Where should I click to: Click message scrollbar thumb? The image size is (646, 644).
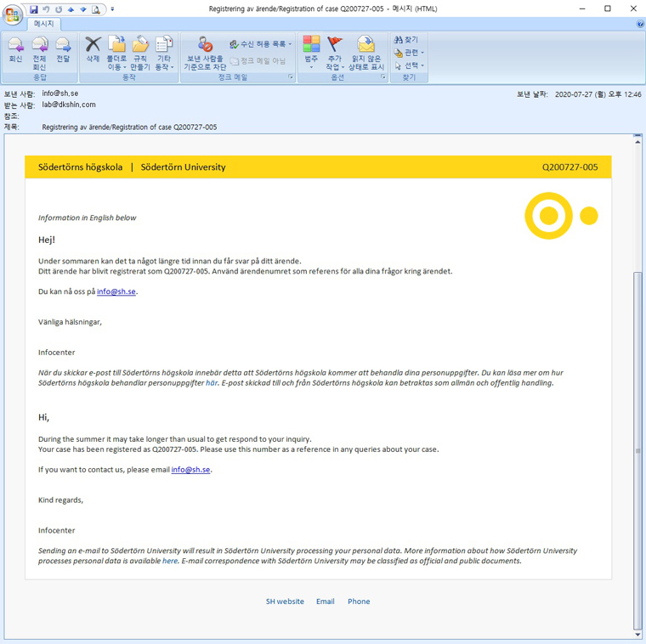click(x=637, y=451)
